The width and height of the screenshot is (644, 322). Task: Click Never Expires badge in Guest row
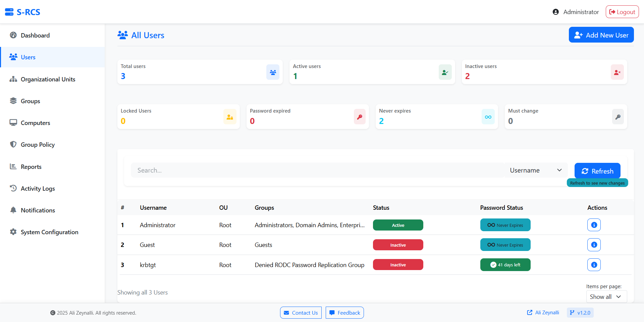click(505, 245)
